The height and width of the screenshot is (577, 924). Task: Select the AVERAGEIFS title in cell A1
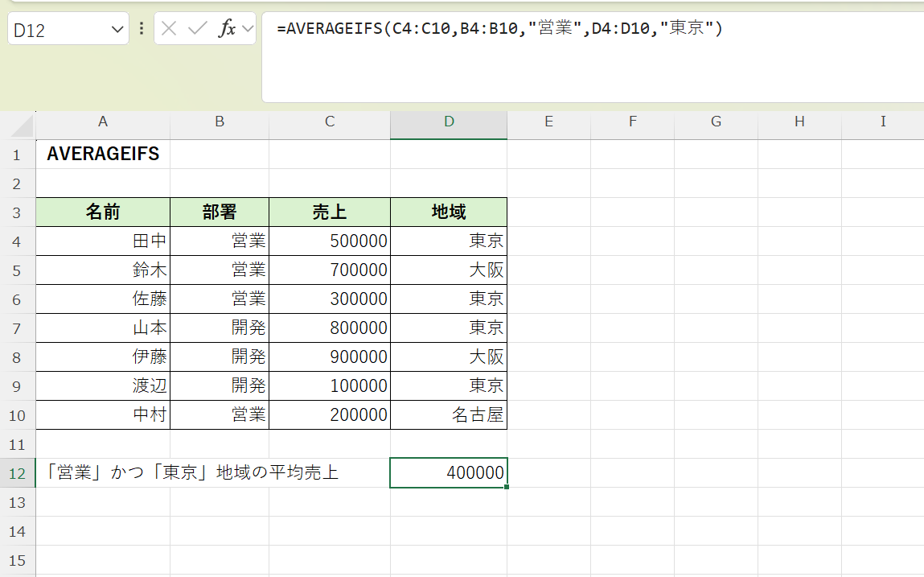(102, 153)
